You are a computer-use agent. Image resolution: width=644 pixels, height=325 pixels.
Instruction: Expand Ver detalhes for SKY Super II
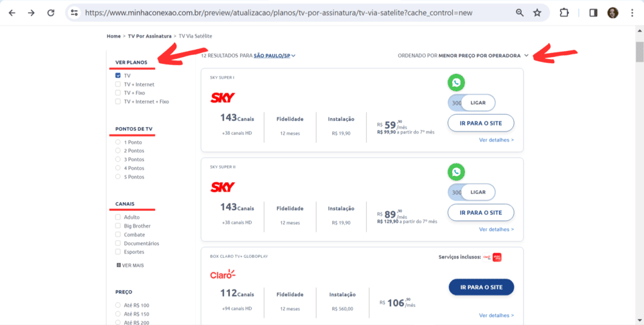(x=496, y=229)
